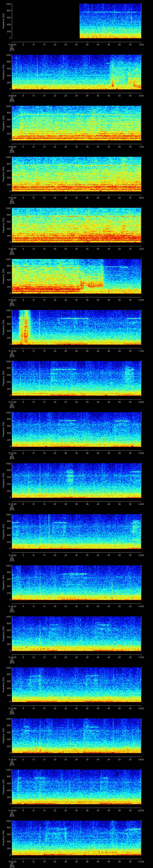
Task: Click the 5:15:00 start time label
Action: [12, 606]
